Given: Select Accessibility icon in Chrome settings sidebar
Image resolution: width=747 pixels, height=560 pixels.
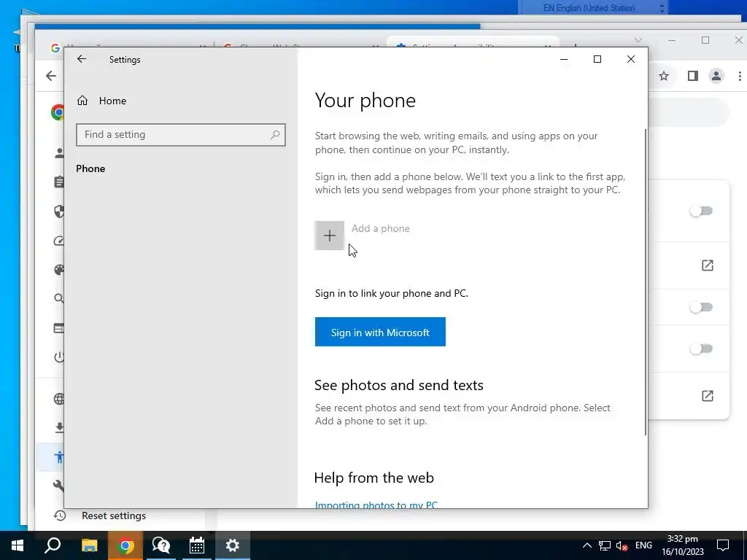Looking at the screenshot, I should pyautogui.click(x=59, y=457).
